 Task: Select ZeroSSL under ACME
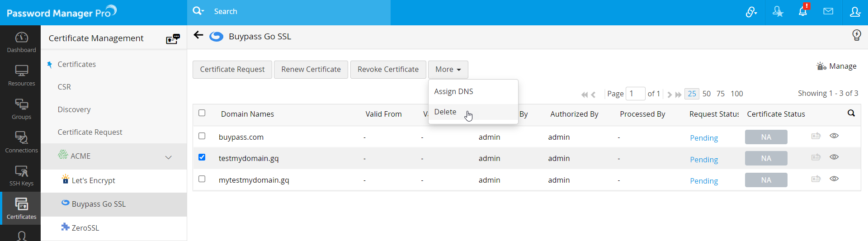[85, 228]
